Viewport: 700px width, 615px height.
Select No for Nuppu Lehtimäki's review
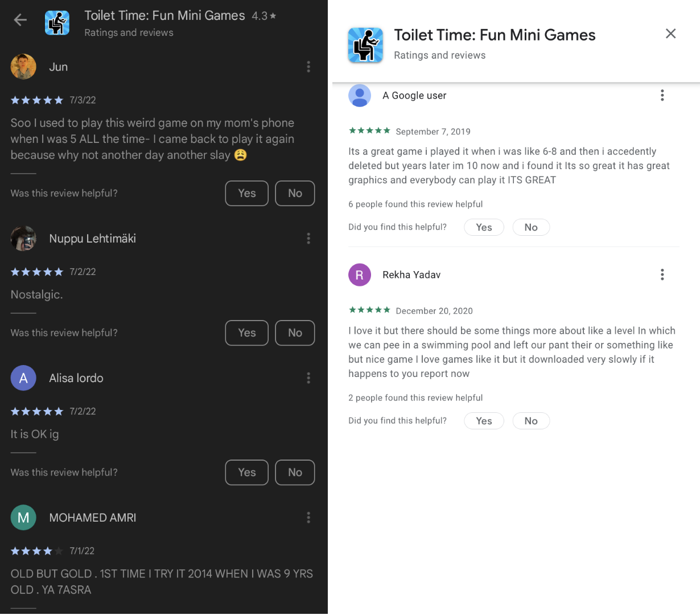[x=295, y=333]
